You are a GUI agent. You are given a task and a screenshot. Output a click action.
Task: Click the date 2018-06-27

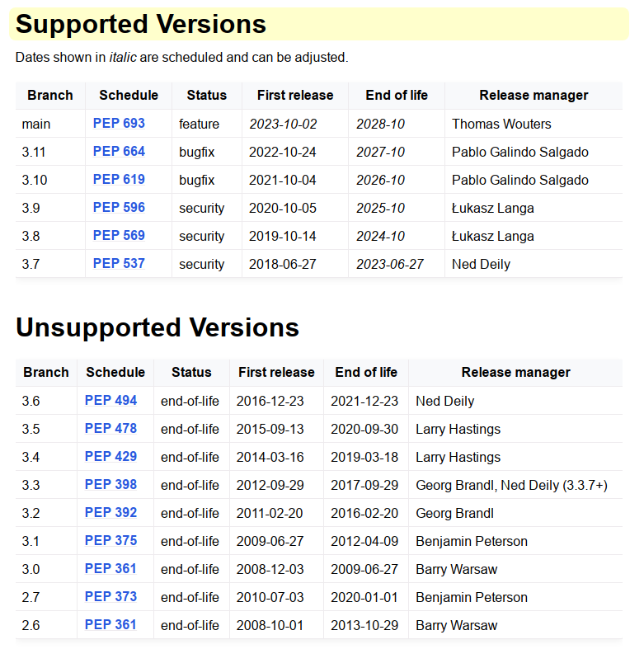tap(283, 264)
